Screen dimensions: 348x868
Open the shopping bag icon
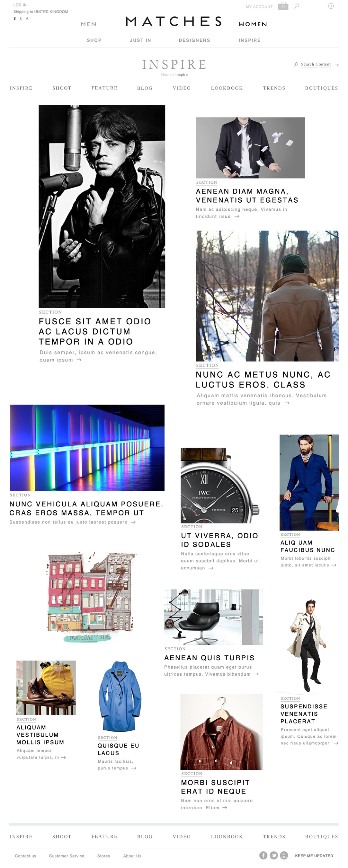(x=283, y=6)
